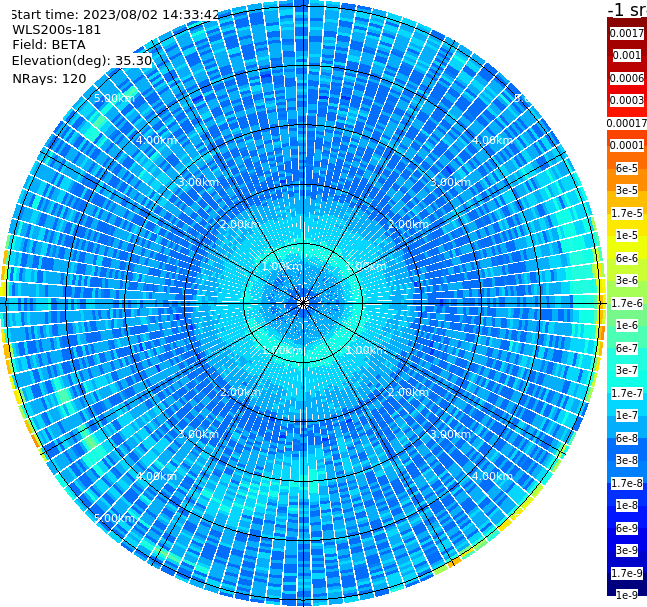Select the 1e-6 colorbar value

(627, 325)
